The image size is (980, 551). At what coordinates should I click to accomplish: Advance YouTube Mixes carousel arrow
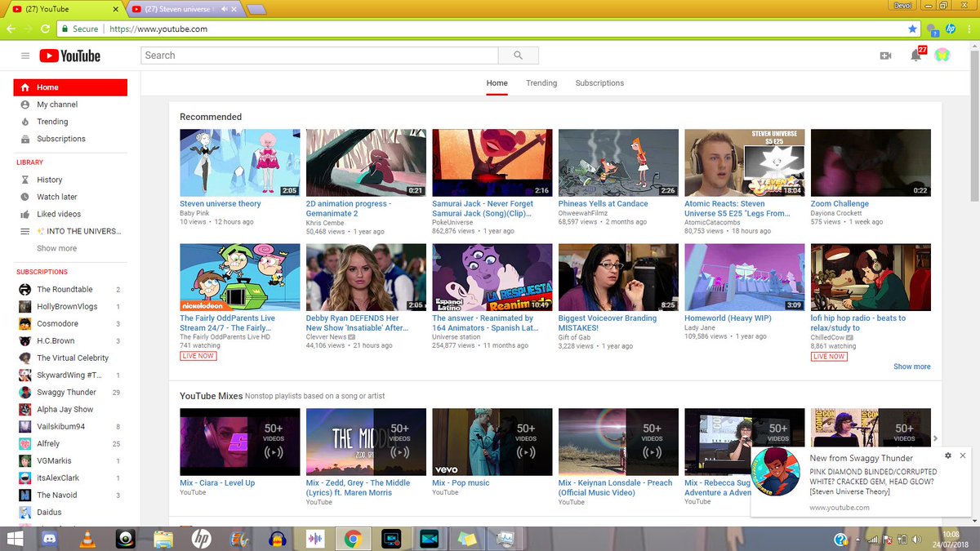pos(936,439)
